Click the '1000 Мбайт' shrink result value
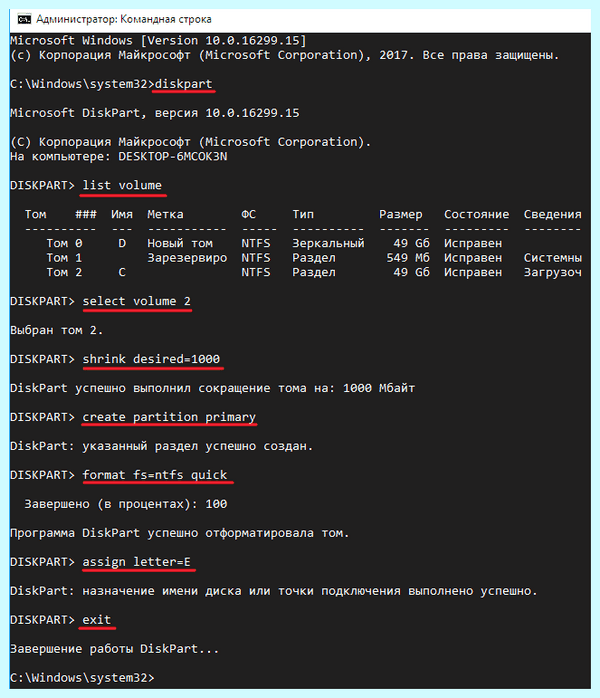This screenshot has width=600, height=698. click(x=379, y=388)
